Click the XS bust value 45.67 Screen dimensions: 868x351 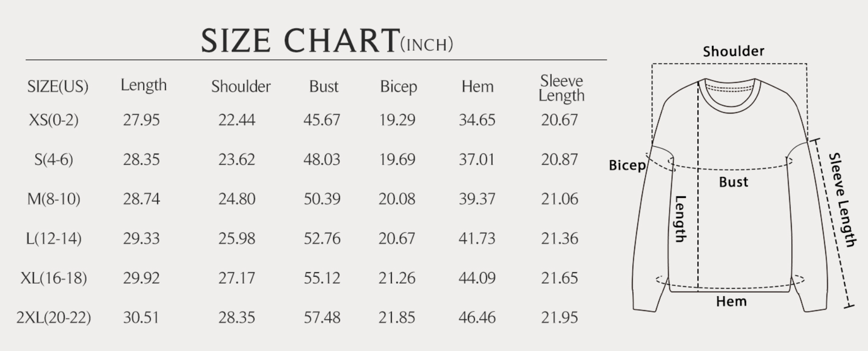pos(321,120)
